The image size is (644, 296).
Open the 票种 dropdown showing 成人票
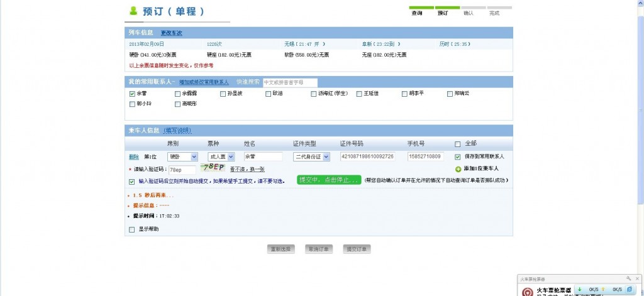[221, 157]
